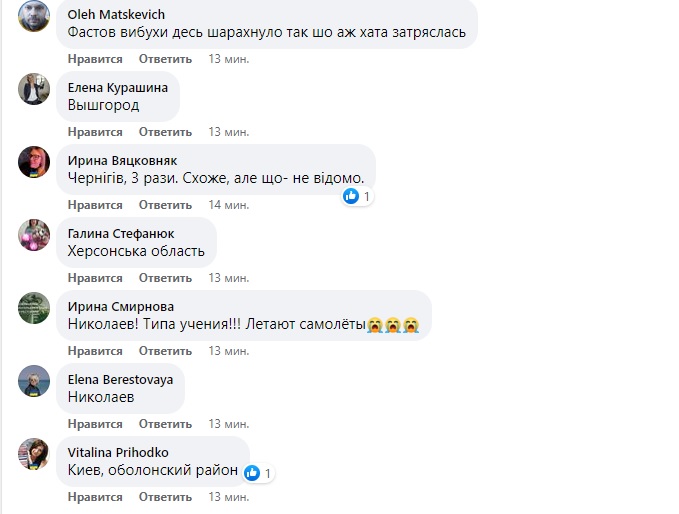Image resolution: width=679 pixels, height=514 pixels.
Task: Open Vitalina Prihodko's avatar
Action: (x=35, y=454)
